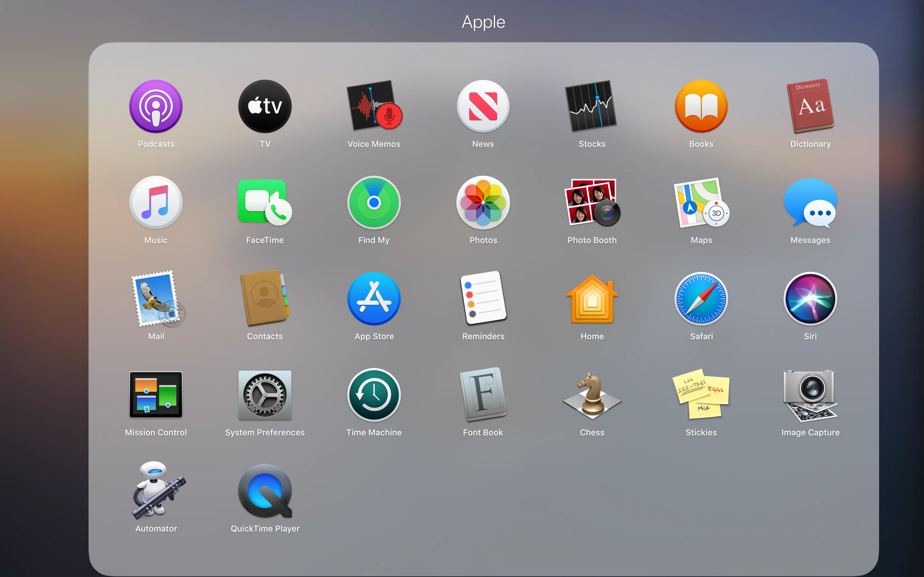Click the Dictionary app icon
The image size is (924, 577).
(810, 106)
